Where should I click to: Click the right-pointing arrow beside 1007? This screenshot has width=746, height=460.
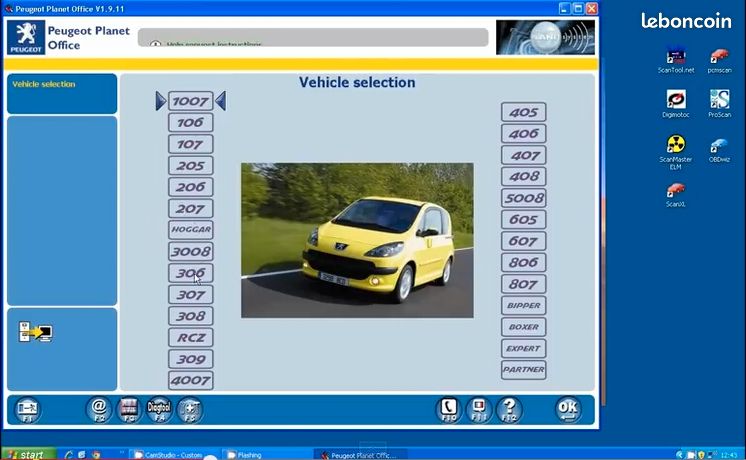click(x=161, y=101)
